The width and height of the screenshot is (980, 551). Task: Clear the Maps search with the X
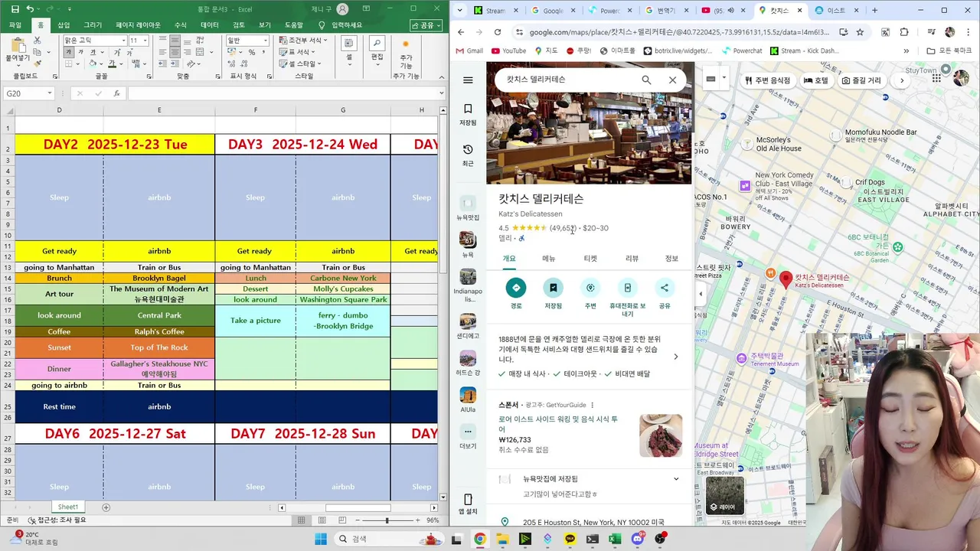coord(672,80)
